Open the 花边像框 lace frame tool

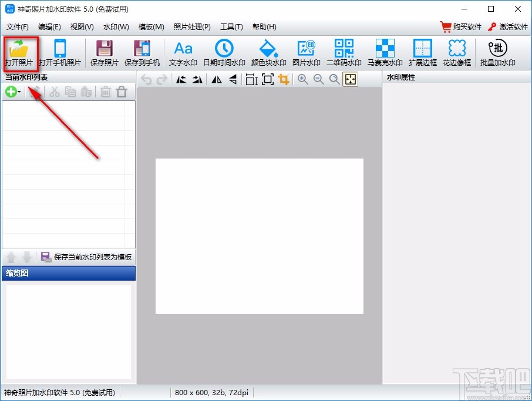[x=457, y=53]
